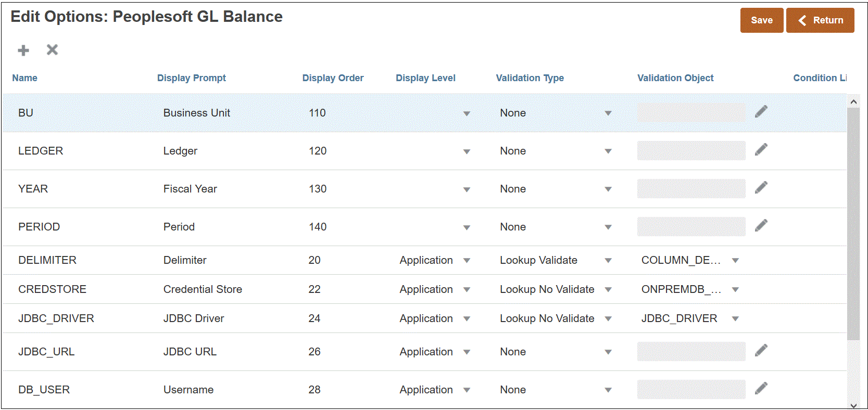Edit DB_USER validation object with pencil

[x=761, y=389]
